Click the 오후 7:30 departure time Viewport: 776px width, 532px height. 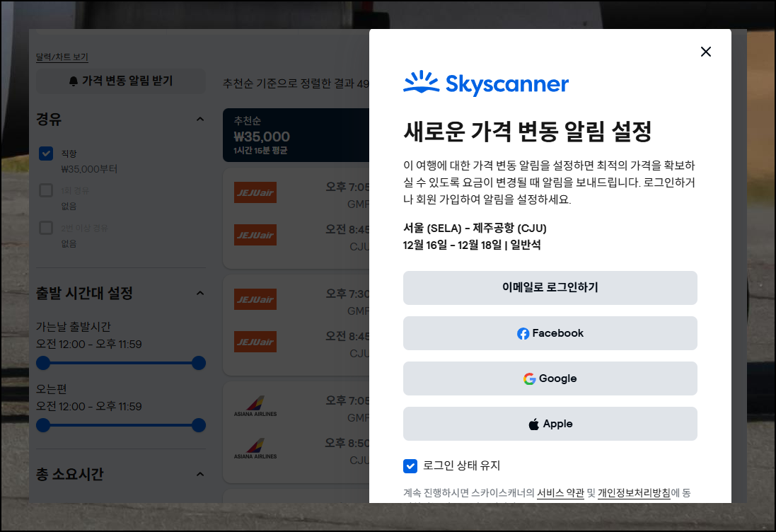[347, 294]
